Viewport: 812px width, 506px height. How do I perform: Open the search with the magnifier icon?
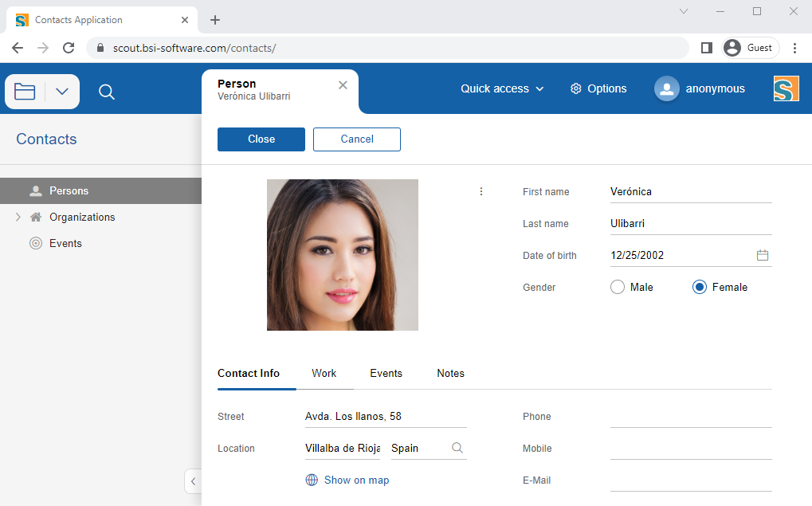click(106, 92)
